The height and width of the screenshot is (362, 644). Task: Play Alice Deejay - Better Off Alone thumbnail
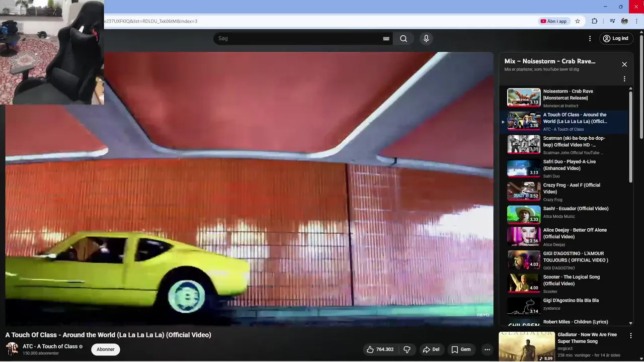point(524,236)
